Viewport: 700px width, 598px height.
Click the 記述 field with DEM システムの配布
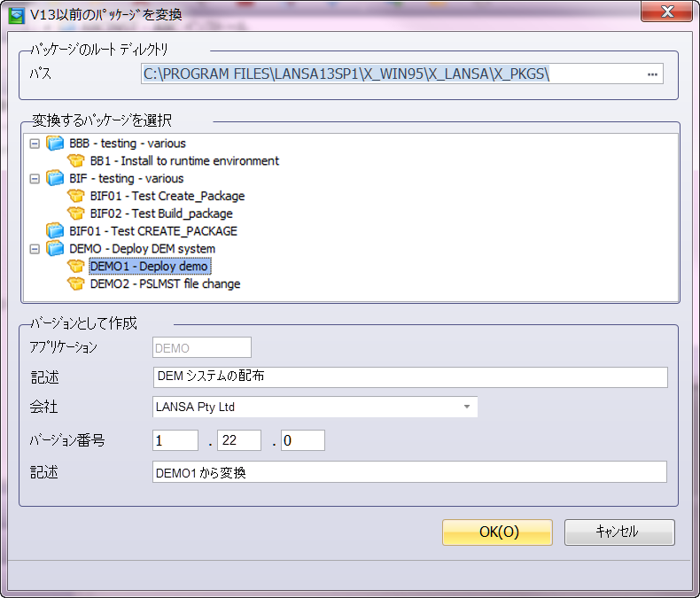pyautogui.click(x=410, y=377)
